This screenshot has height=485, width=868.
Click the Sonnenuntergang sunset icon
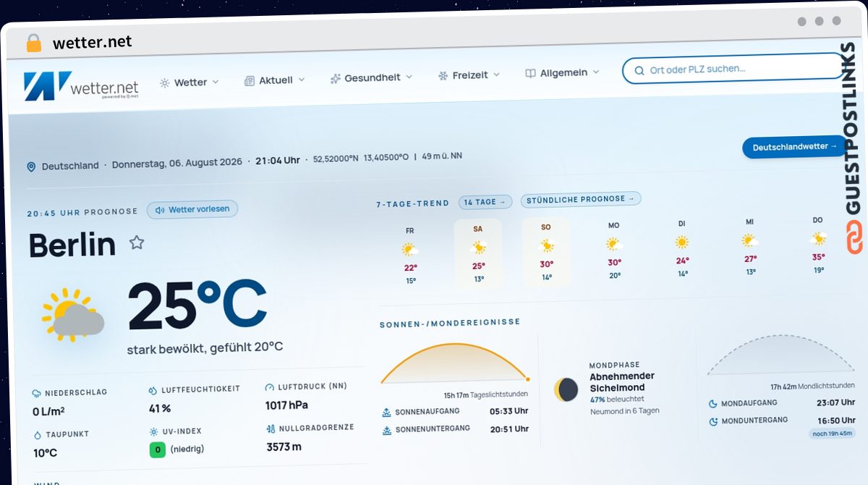(x=387, y=430)
